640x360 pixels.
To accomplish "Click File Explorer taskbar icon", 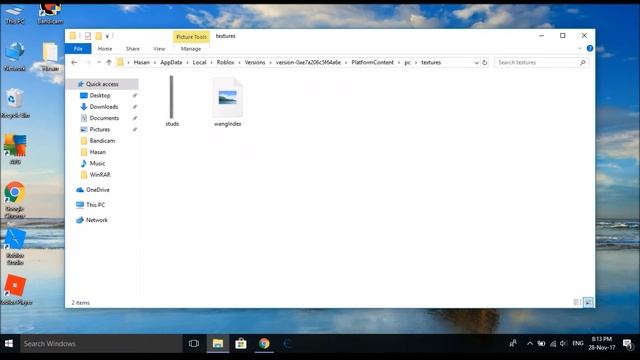I will 218,344.
